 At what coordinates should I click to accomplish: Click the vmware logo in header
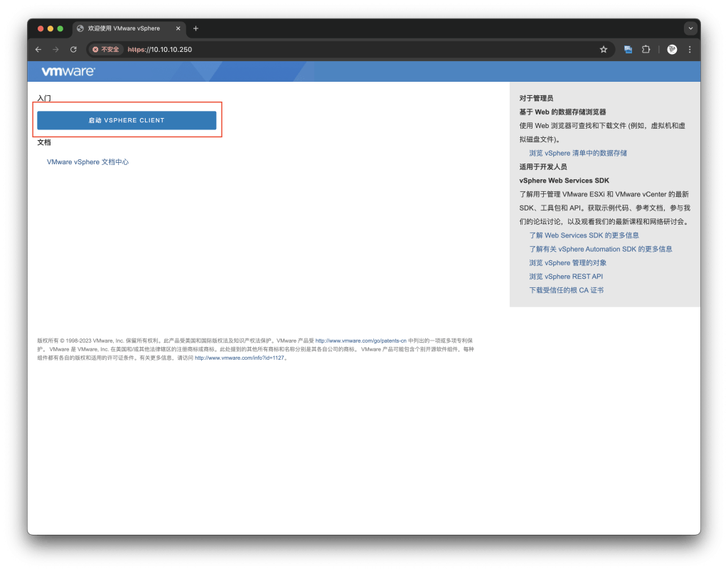(68, 72)
